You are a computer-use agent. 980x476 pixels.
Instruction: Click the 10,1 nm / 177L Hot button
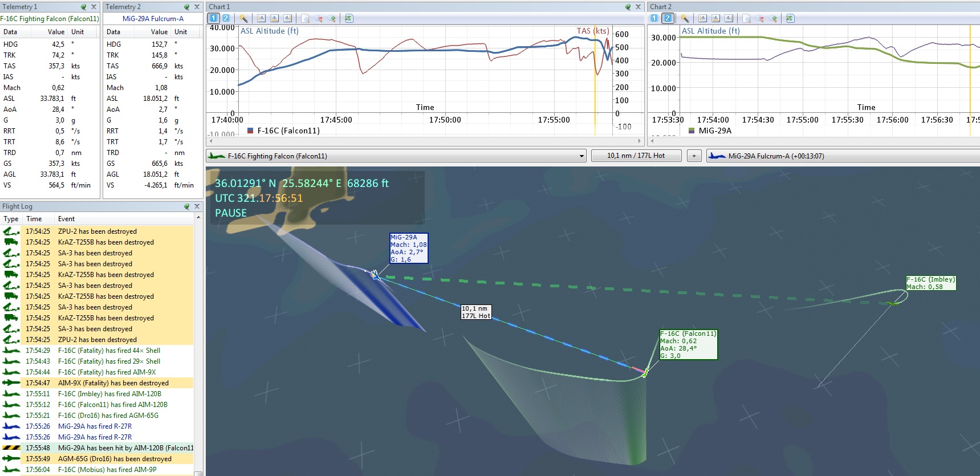click(636, 156)
